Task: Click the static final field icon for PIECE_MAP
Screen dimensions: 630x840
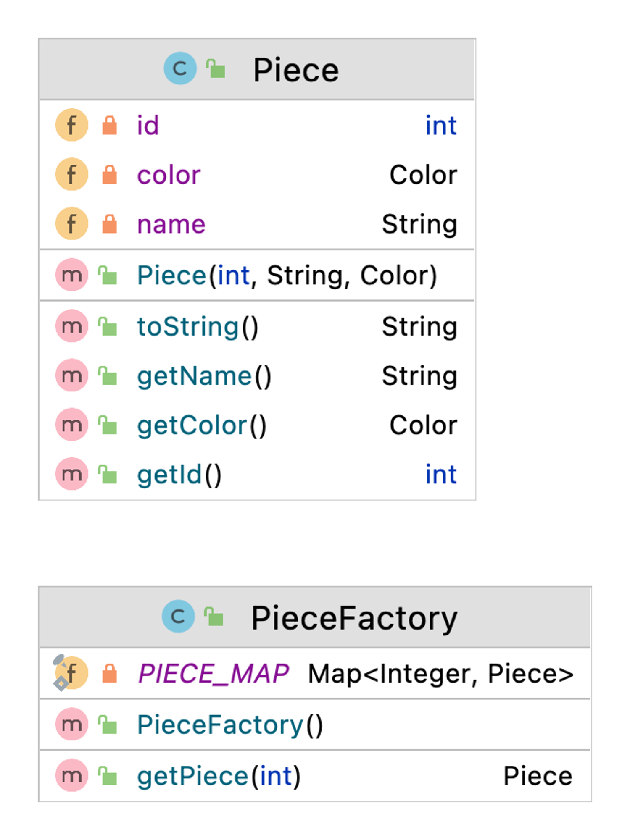Action: pos(71,673)
